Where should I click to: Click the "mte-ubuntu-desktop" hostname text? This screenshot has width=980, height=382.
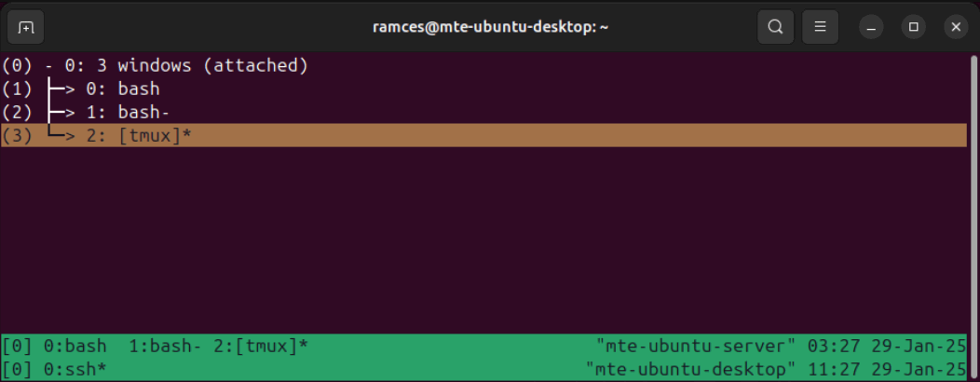(x=690, y=369)
